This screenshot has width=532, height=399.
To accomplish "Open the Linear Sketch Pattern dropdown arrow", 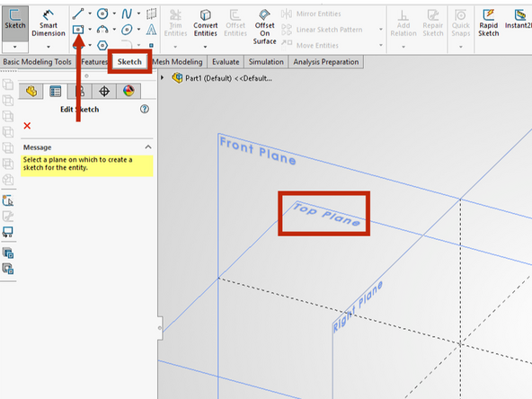I will tap(381, 30).
